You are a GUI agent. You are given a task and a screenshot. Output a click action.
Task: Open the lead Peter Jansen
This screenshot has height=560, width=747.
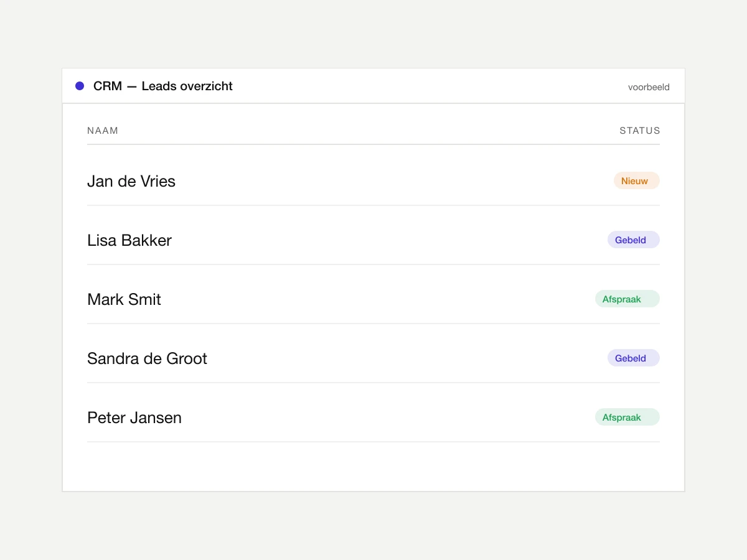(x=134, y=418)
